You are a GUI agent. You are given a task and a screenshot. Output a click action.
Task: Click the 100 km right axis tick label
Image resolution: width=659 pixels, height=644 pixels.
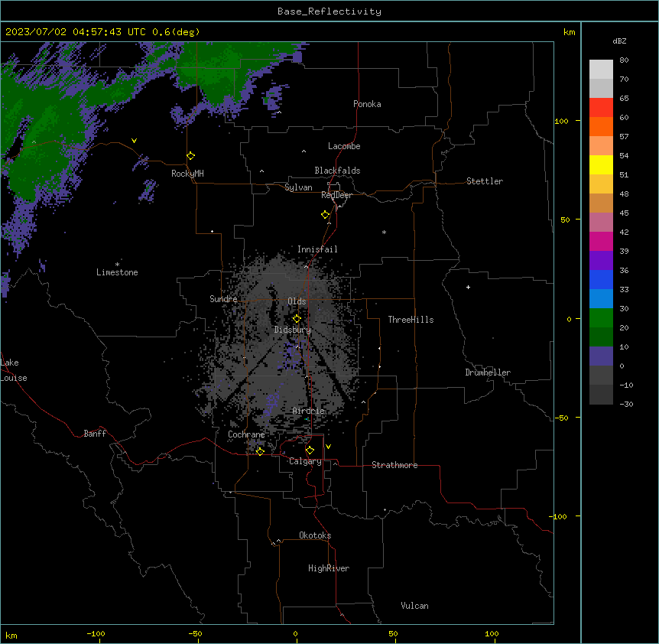click(x=561, y=121)
